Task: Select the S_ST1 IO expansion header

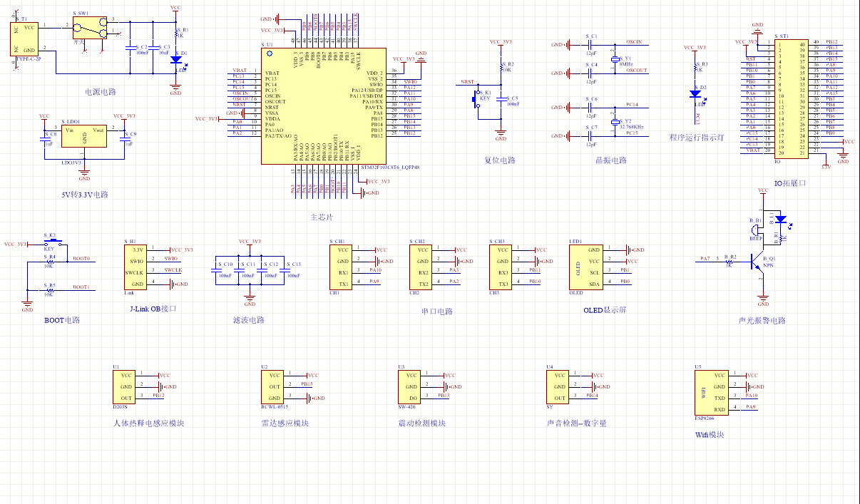Action: (x=791, y=99)
